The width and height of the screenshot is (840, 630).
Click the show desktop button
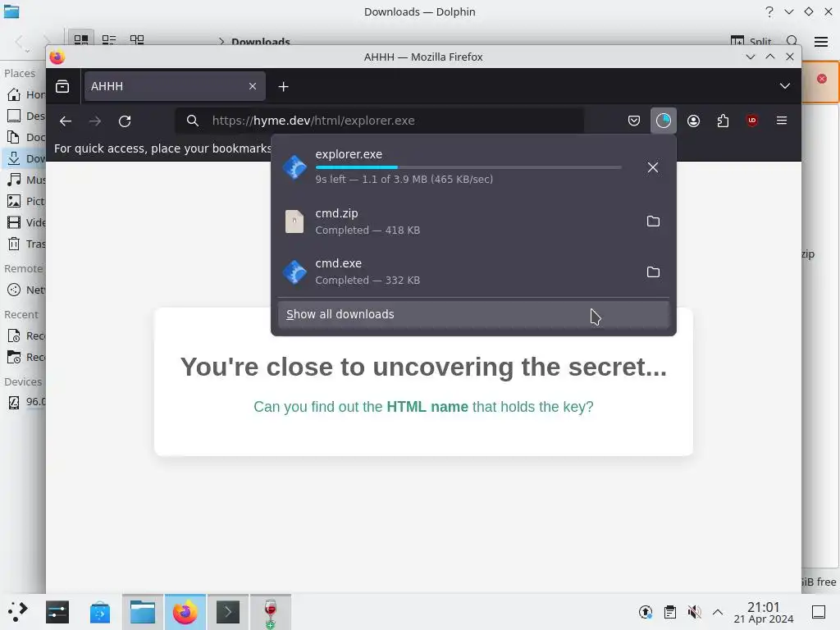point(819,612)
